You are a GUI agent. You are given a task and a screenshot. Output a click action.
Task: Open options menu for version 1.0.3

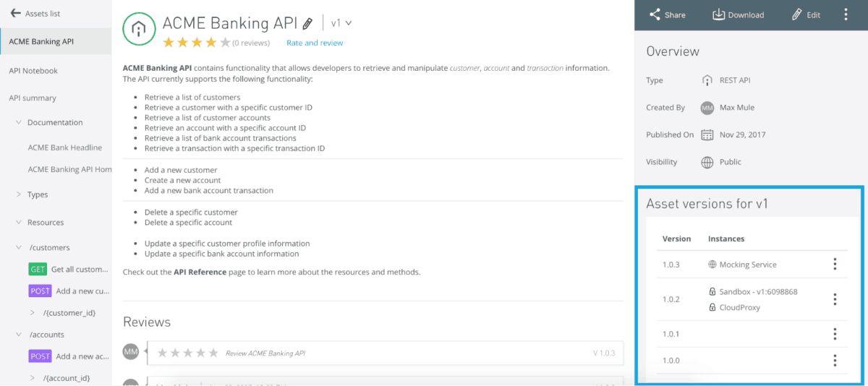point(835,265)
